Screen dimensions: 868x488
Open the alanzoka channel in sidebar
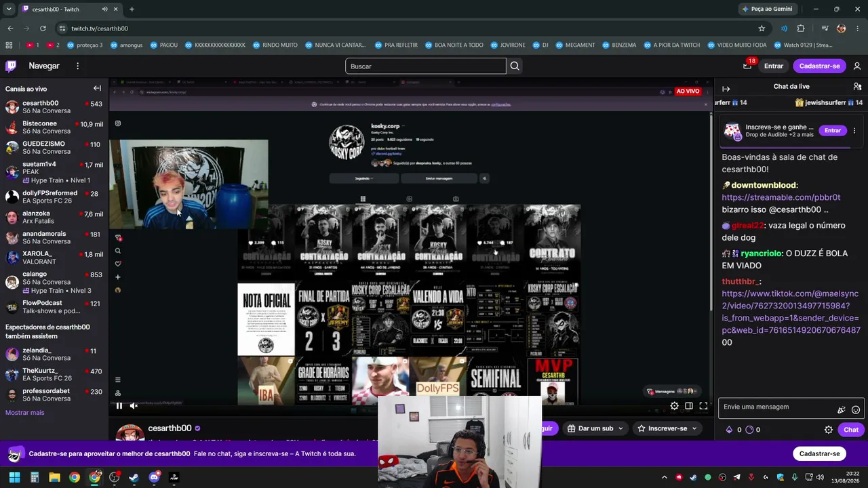click(x=54, y=217)
